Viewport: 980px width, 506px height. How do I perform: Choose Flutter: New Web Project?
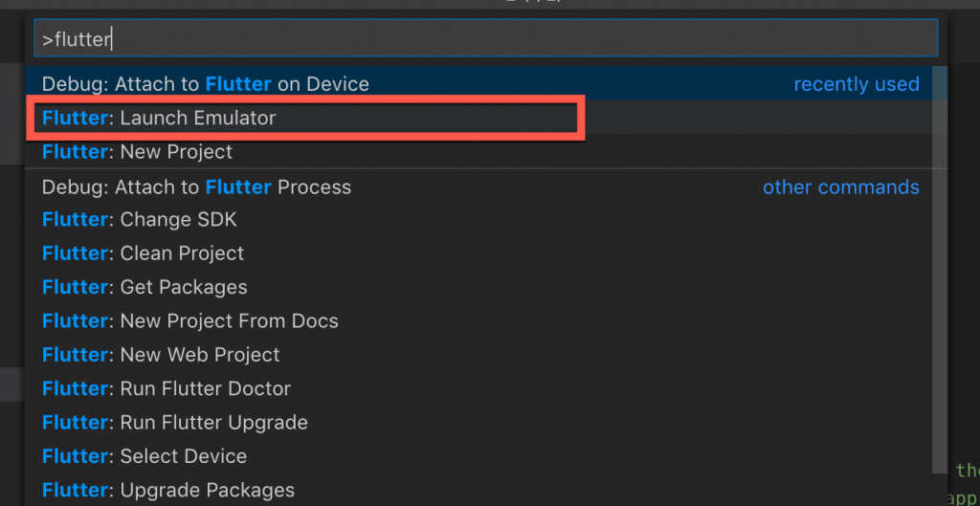click(x=161, y=355)
